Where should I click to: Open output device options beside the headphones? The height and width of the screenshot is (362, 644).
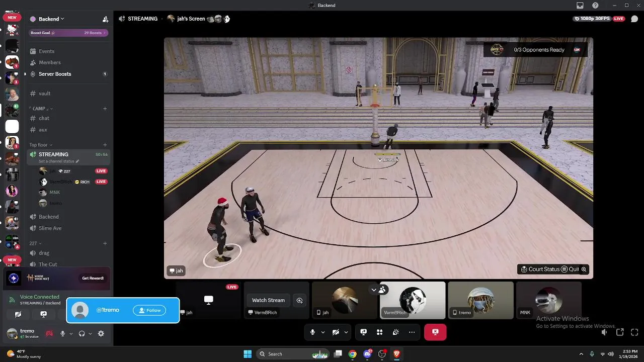coord(90,333)
